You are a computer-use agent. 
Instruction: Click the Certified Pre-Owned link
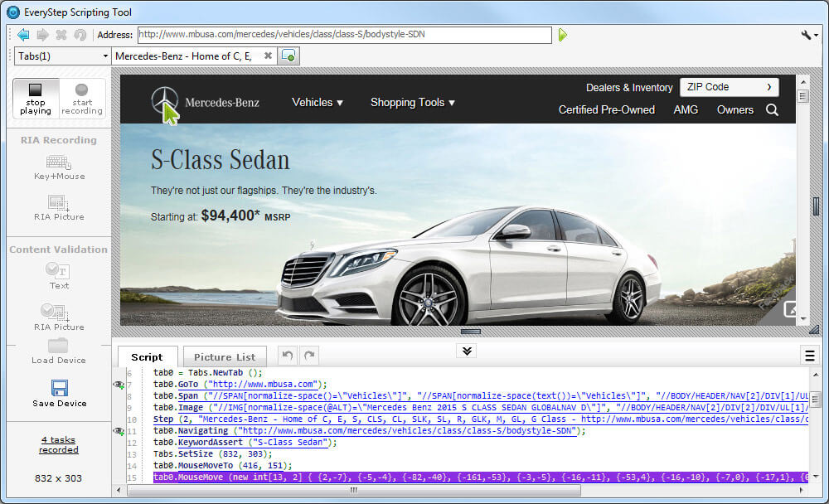(606, 109)
